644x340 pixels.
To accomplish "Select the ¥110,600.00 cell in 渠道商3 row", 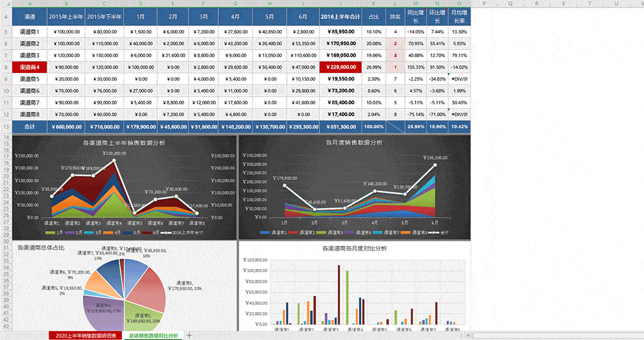I will [303, 55].
